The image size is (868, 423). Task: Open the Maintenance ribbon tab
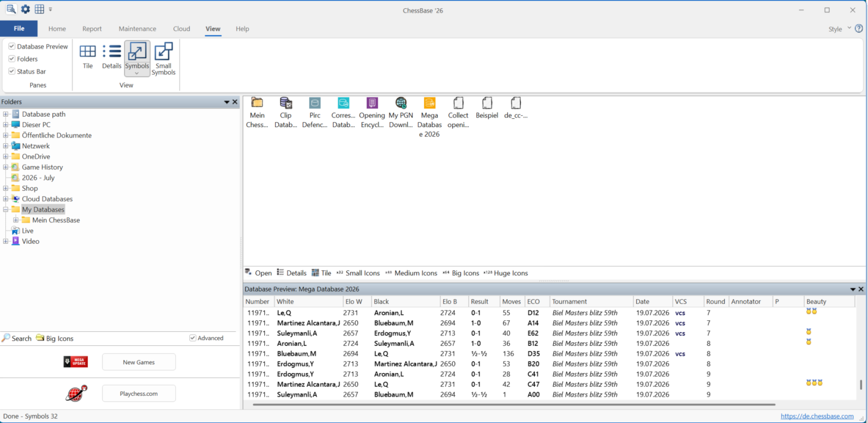[x=137, y=29]
